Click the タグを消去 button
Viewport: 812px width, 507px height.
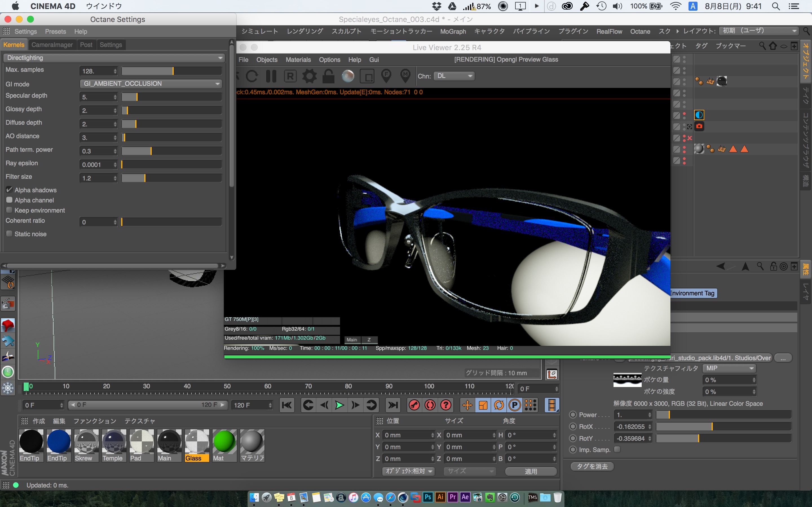click(592, 466)
